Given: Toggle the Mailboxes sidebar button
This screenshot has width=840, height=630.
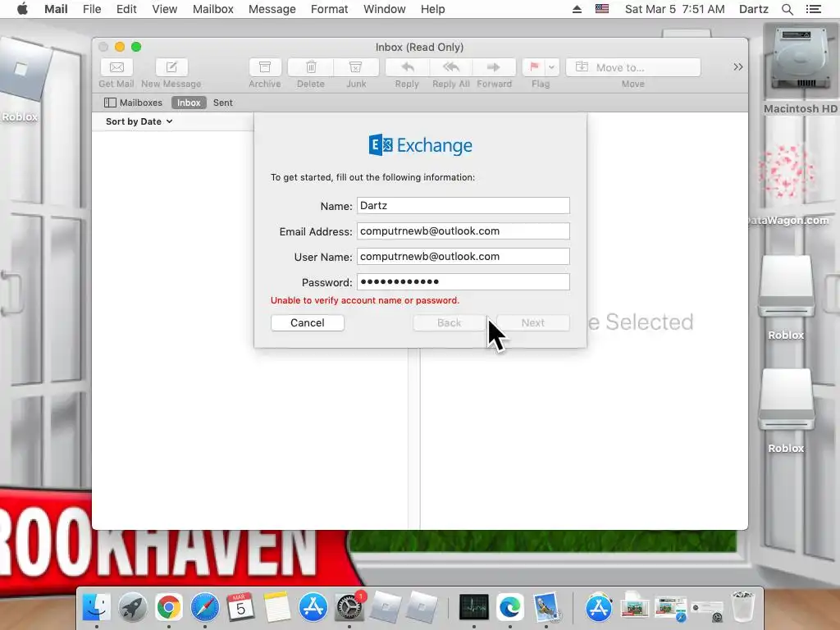Looking at the screenshot, I should point(134,103).
